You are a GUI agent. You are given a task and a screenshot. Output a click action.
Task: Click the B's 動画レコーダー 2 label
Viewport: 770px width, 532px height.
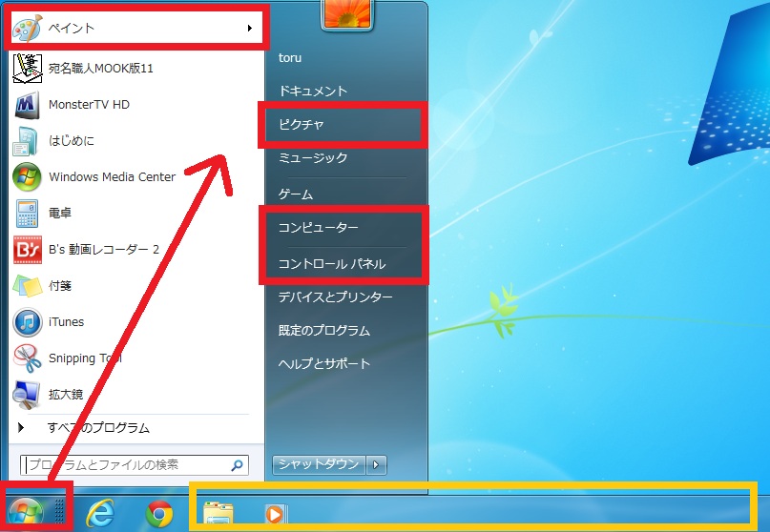coord(104,249)
